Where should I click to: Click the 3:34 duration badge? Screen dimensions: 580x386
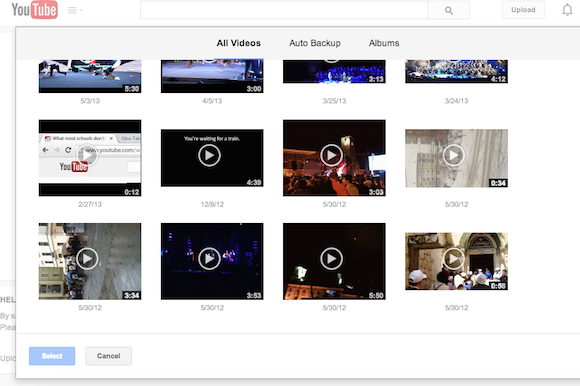click(132, 295)
